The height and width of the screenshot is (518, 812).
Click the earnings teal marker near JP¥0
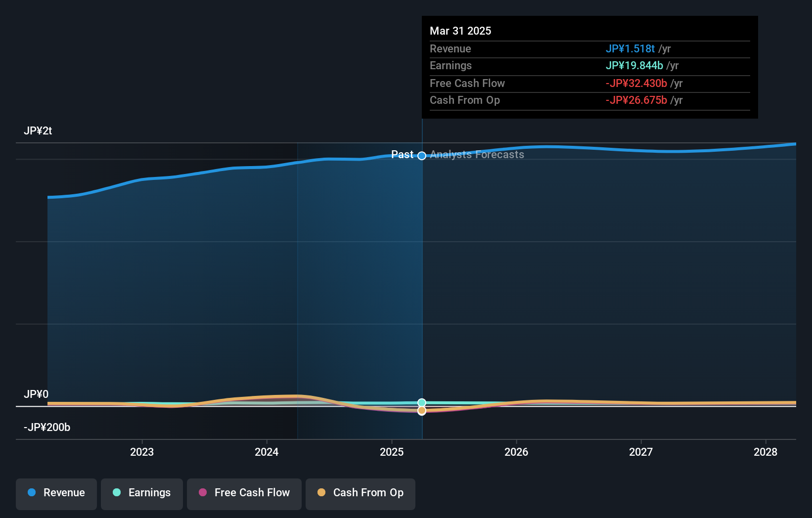(422, 403)
